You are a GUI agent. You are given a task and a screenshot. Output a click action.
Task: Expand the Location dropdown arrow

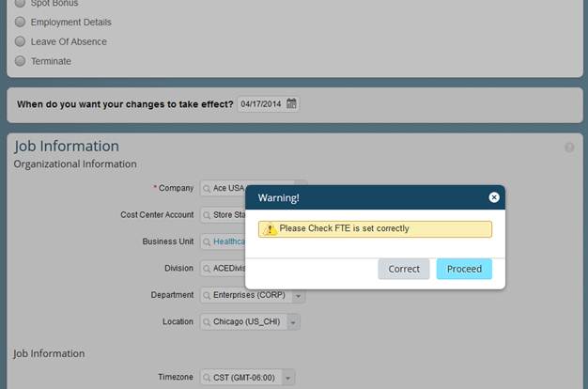pyautogui.click(x=293, y=322)
